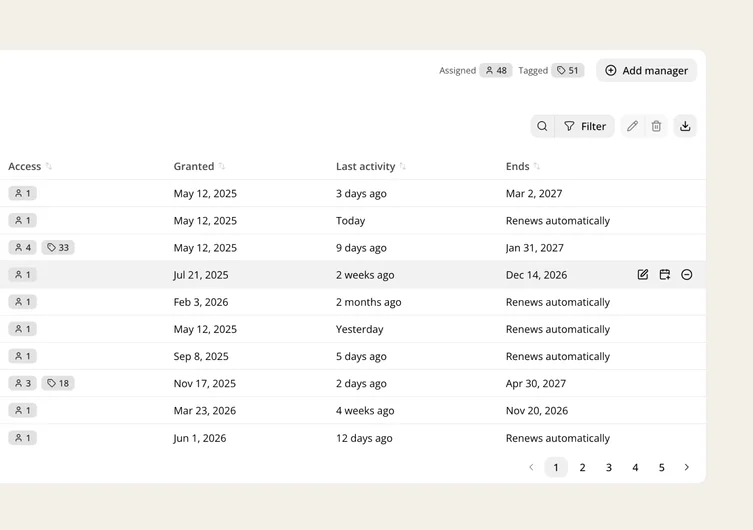Click the 'Nov 17, 2025' granted date

click(205, 383)
